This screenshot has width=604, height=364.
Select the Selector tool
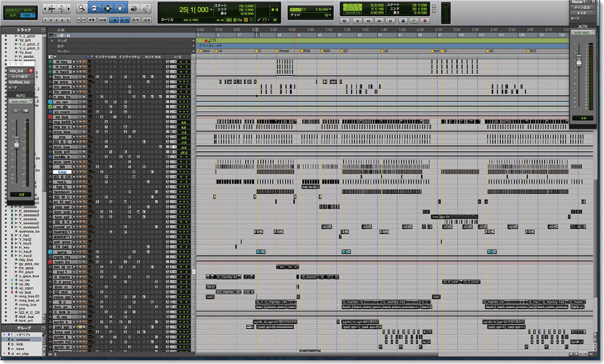(107, 8)
